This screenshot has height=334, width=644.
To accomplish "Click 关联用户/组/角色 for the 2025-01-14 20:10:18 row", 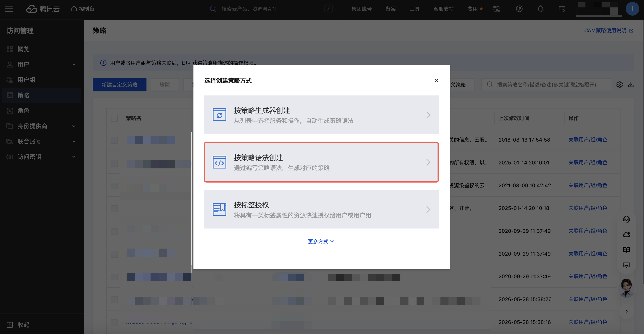I will (x=588, y=208).
